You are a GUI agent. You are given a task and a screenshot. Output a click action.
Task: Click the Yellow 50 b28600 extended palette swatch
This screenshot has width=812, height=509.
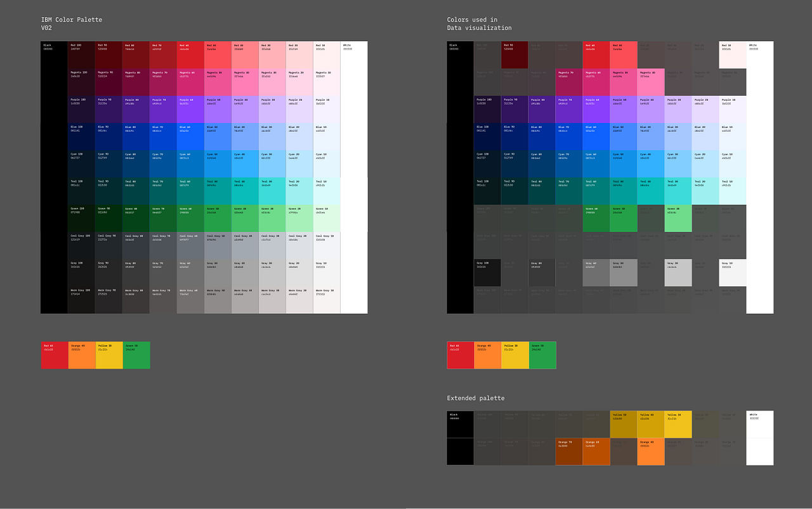(x=623, y=423)
